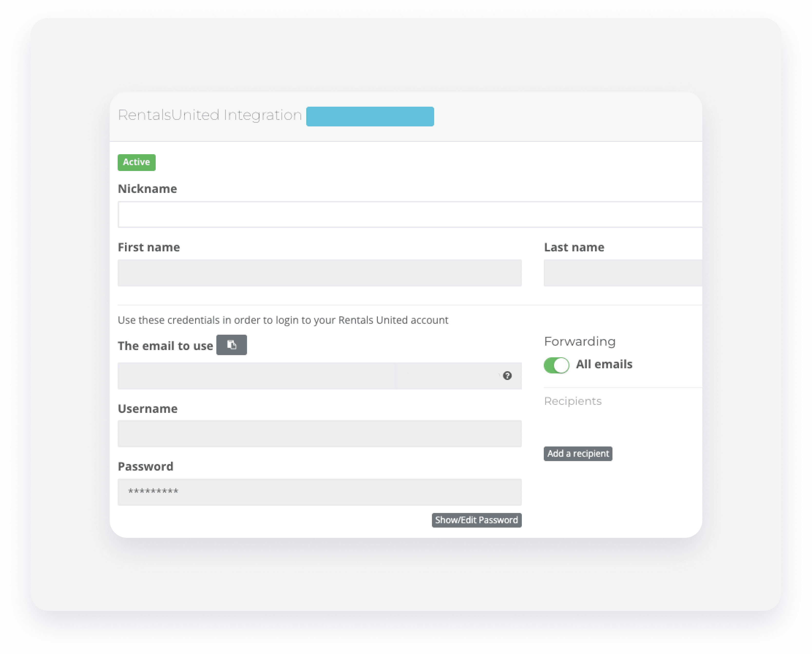The height and width of the screenshot is (654, 812).
Task: Click the email address field left portion
Action: click(x=256, y=376)
